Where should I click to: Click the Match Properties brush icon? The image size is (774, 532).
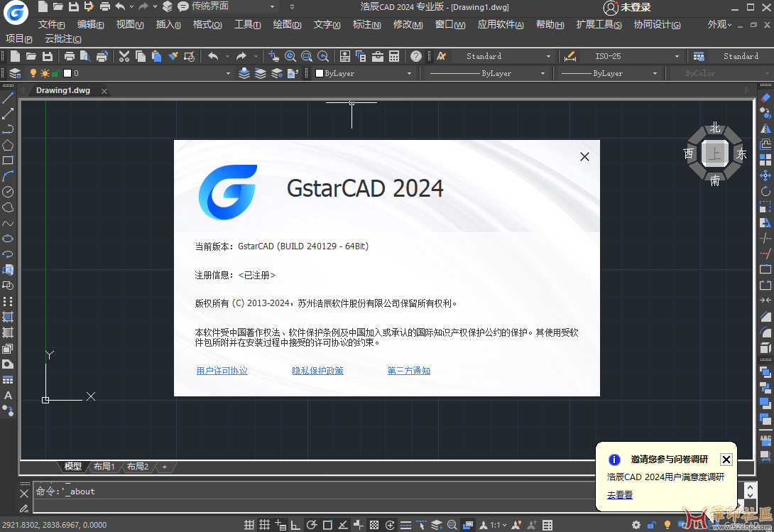(173, 56)
